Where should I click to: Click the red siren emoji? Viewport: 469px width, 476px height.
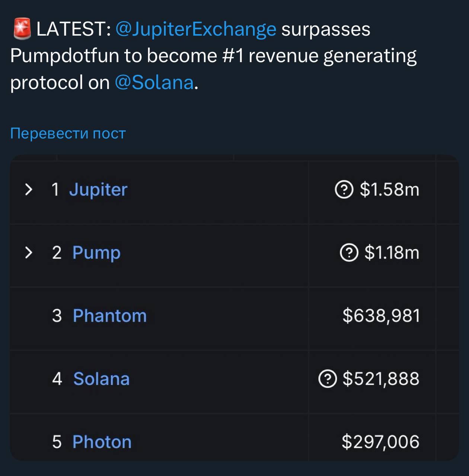pos(22,29)
